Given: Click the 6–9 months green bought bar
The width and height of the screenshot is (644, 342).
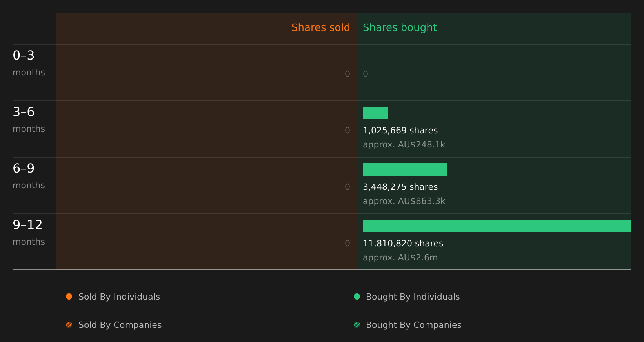Looking at the screenshot, I should coord(405,169).
